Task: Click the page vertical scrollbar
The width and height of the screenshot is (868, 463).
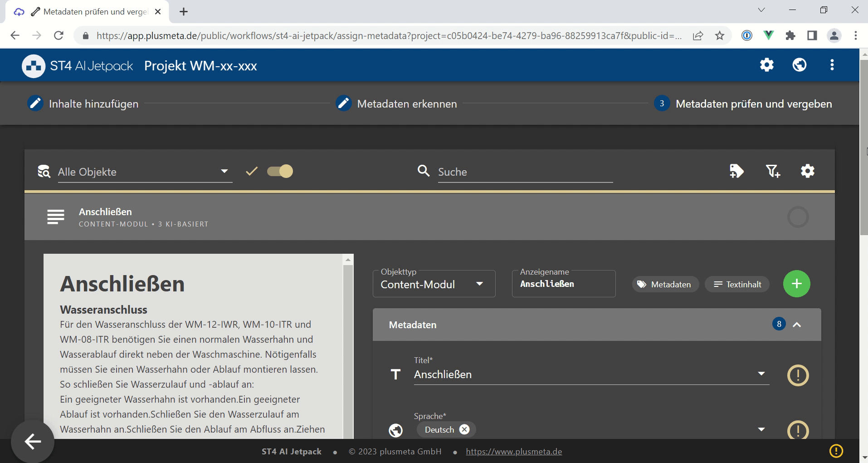Action: tap(864, 148)
